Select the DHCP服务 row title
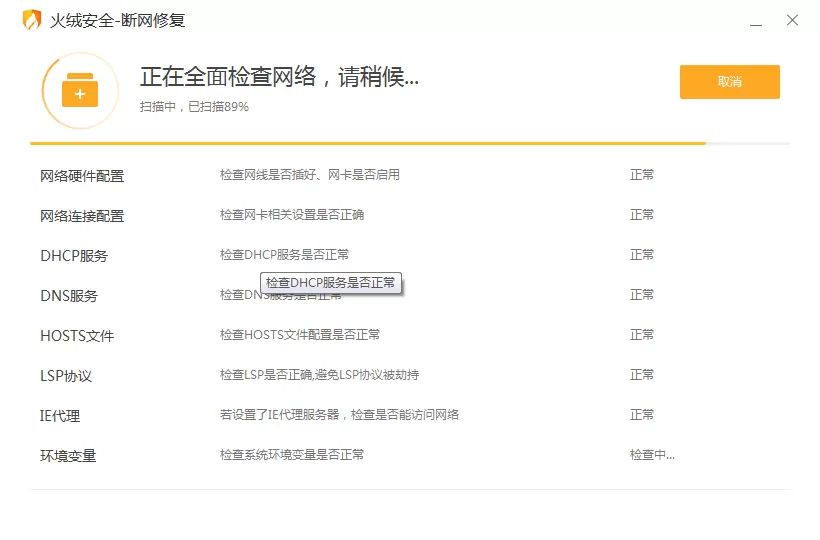The width and height of the screenshot is (820, 540). [74, 256]
